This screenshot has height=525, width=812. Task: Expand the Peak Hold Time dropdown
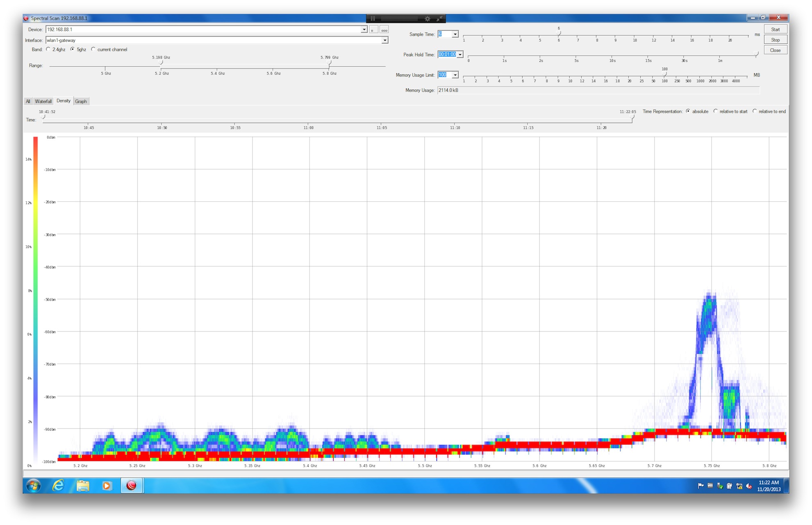pos(460,55)
